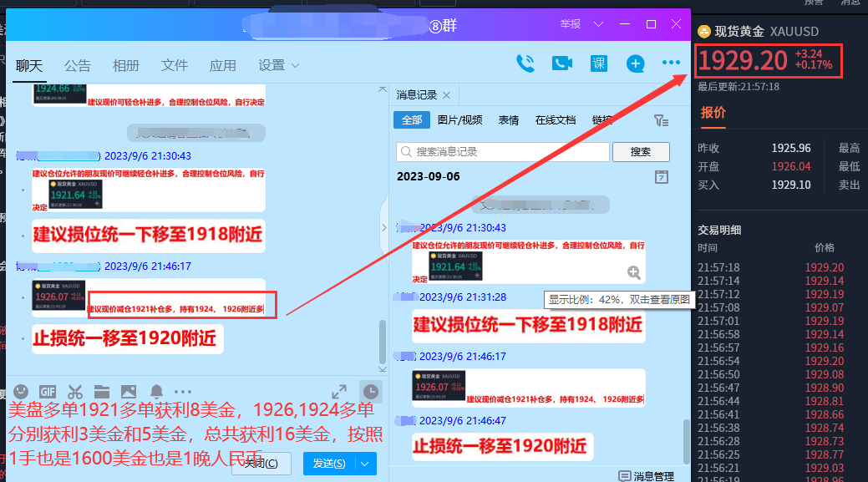This screenshot has width=868, height=482.
Task: Click the 2023/9/6 21:31:28 timestamp in records
Action: click(x=463, y=297)
